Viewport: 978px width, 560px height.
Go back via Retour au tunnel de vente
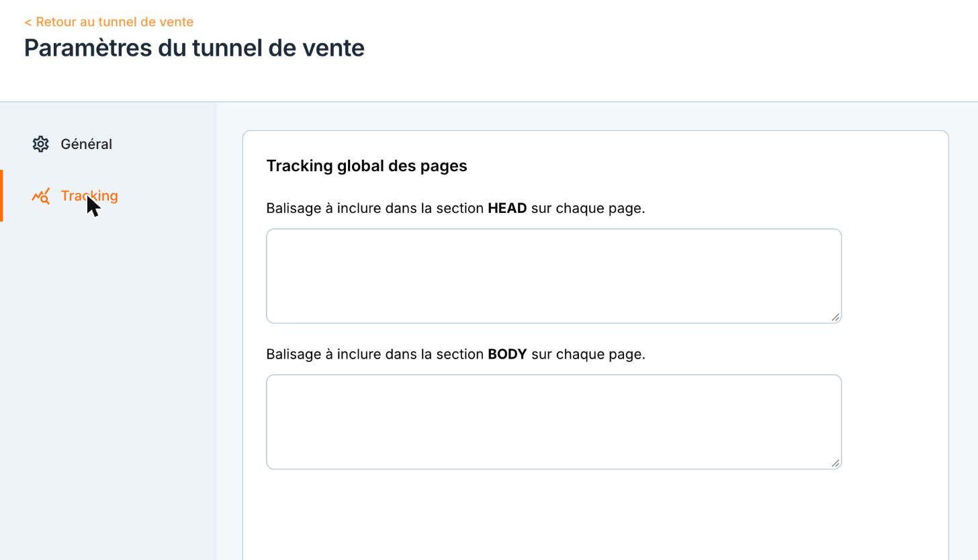[109, 22]
